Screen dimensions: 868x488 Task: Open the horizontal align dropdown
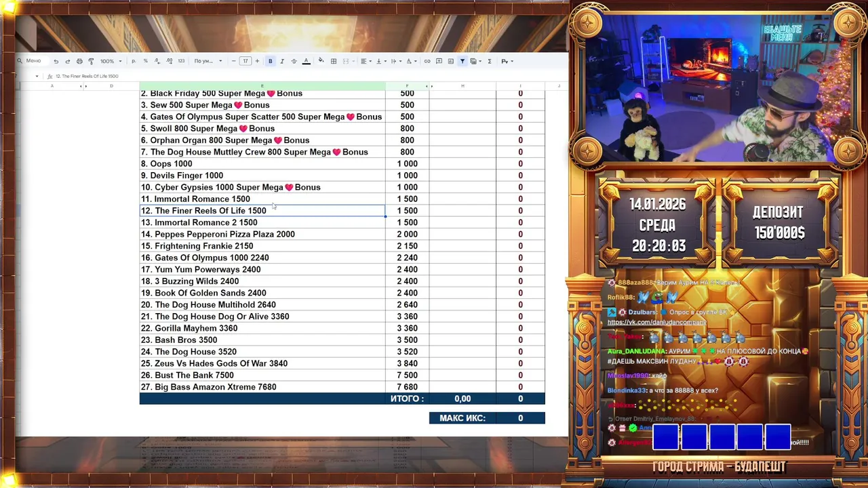point(366,61)
